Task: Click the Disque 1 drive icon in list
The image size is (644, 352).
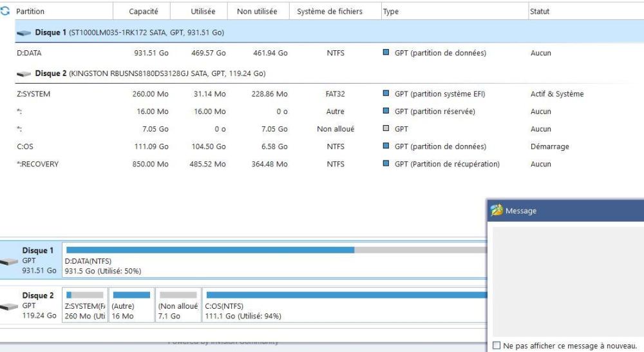Action: coord(24,33)
